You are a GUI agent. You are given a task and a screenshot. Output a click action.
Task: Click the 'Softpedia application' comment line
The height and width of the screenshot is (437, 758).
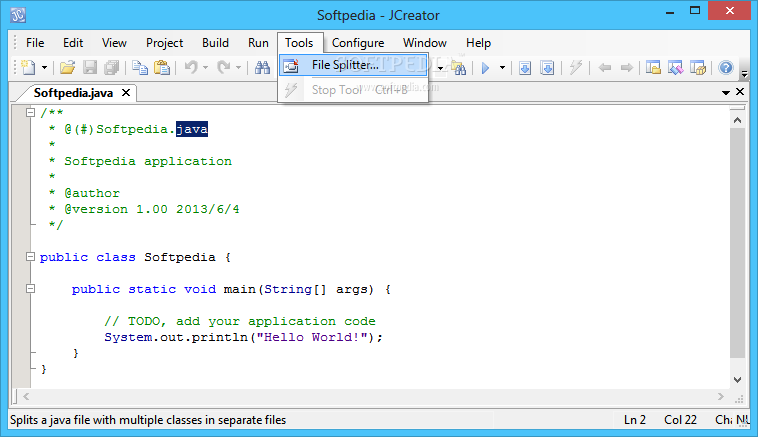pyautogui.click(x=148, y=161)
